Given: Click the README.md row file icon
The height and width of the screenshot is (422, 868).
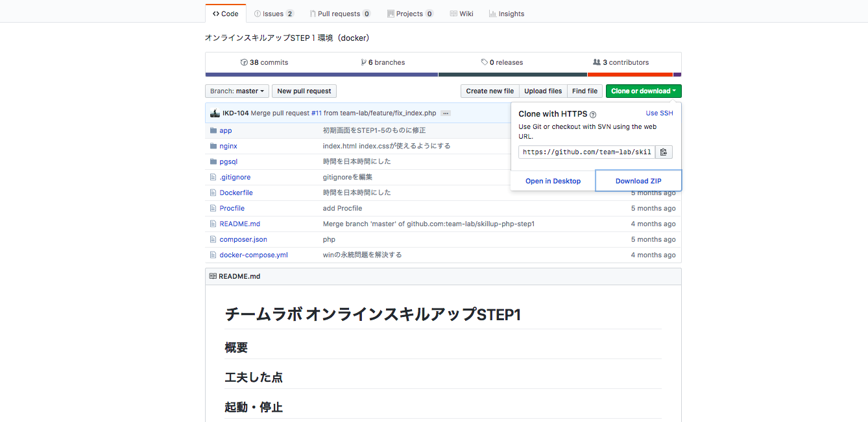Looking at the screenshot, I should click(x=213, y=224).
